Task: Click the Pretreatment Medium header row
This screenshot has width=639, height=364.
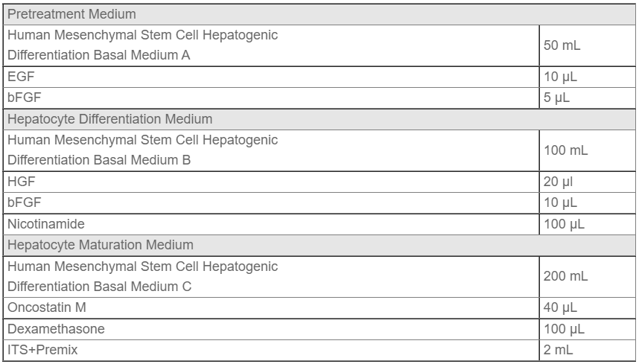Action: pos(319,14)
